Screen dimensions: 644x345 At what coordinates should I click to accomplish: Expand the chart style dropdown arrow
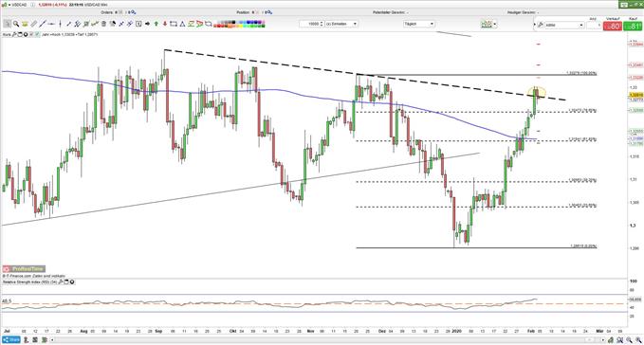tap(495, 25)
